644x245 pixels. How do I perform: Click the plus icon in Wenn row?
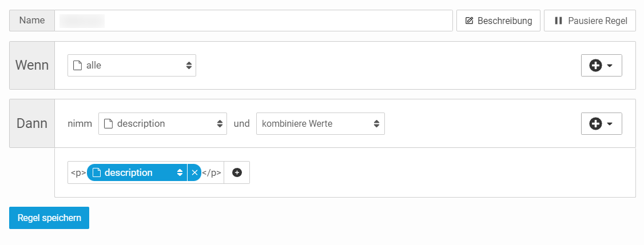click(x=595, y=65)
